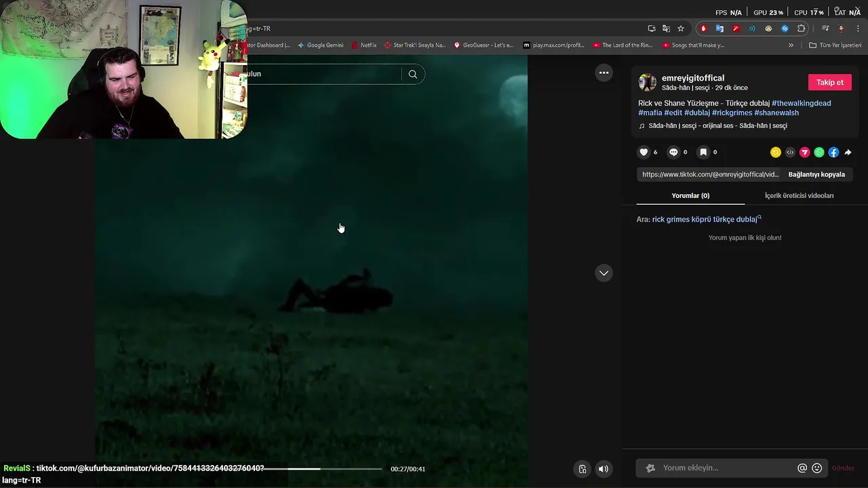
Task: Open emreyigitoffical's profile name
Action: (693, 78)
